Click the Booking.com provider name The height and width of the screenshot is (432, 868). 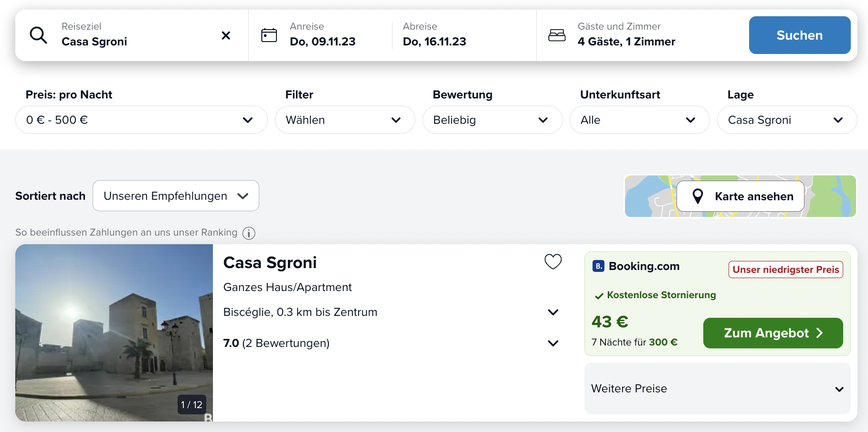(x=644, y=266)
